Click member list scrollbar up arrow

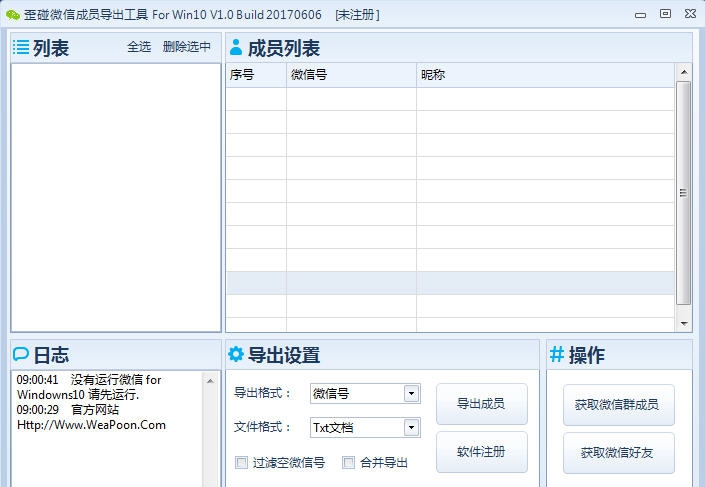tap(684, 72)
